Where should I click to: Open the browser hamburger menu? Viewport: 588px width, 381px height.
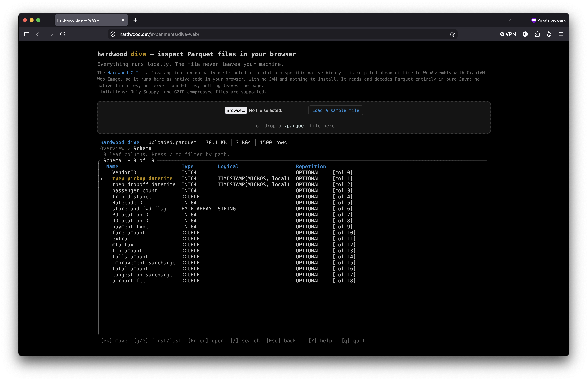coord(561,34)
